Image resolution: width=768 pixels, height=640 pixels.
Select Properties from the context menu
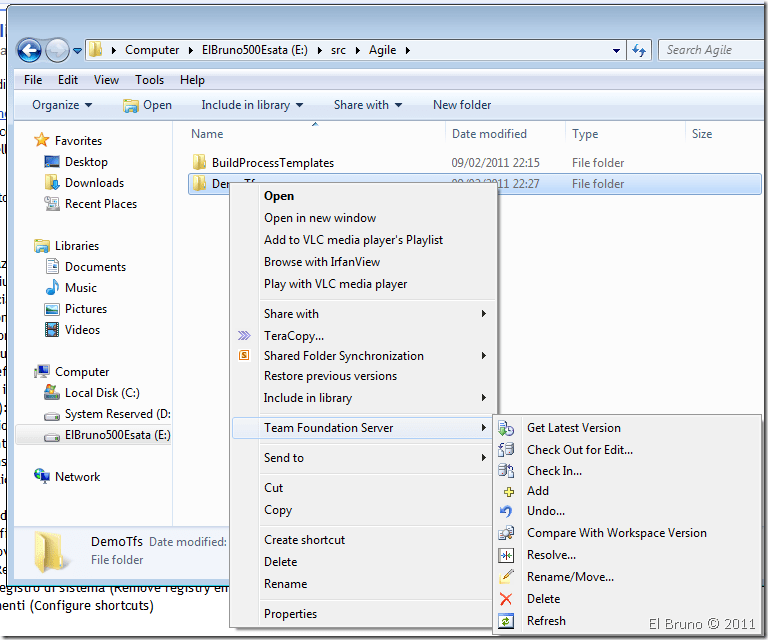pos(291,614)
